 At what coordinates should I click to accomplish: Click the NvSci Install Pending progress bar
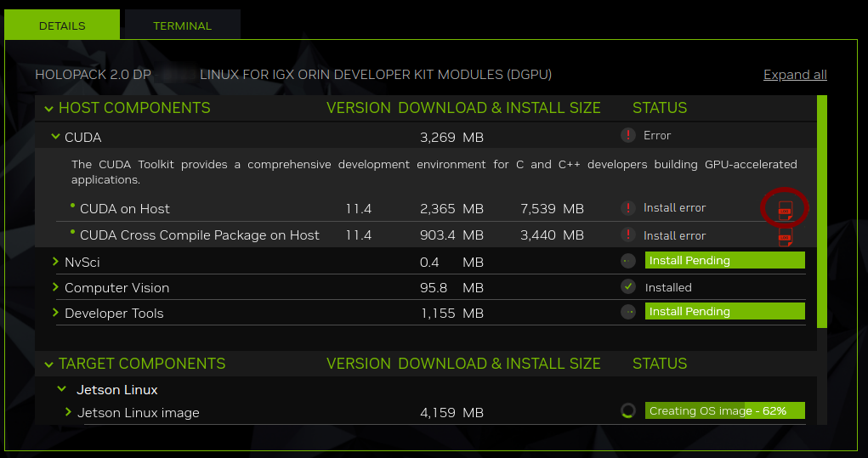(724, 261)
